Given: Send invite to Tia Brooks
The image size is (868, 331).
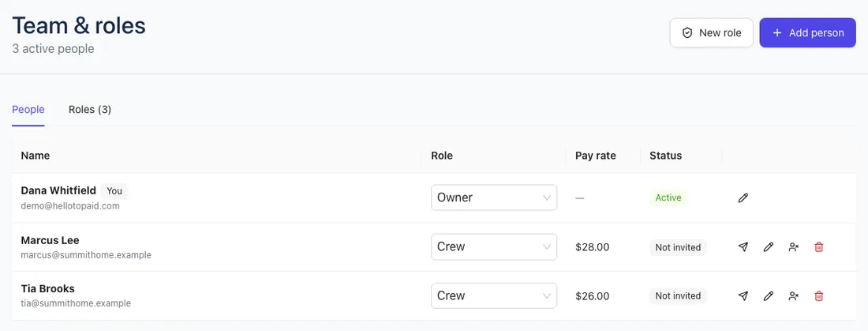Looking at the screenshot, I should pyautogui.click(x=743, y=296).
